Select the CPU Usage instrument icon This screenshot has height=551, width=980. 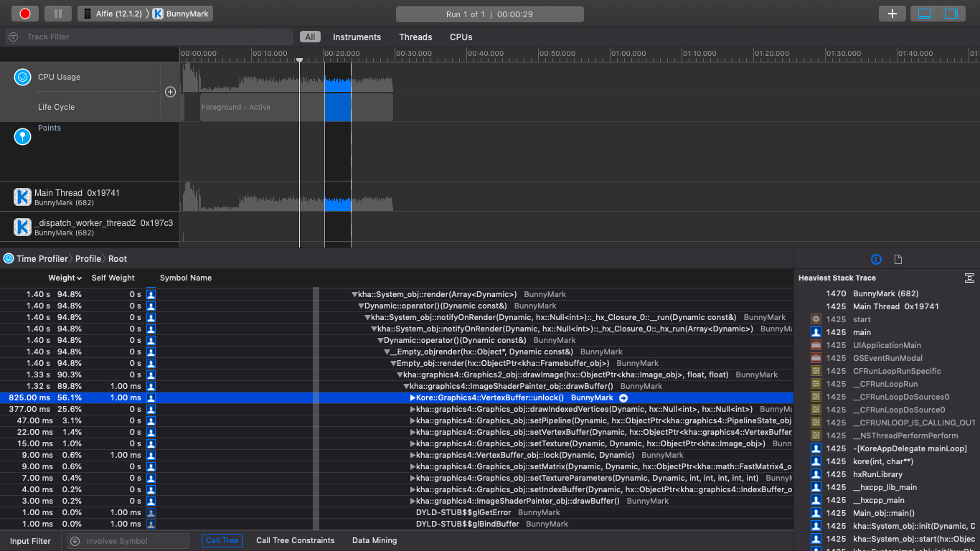[23, 77]
